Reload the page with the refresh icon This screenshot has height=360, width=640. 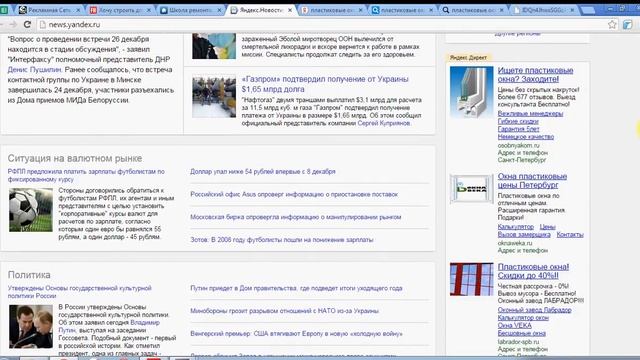coord(27,24)
